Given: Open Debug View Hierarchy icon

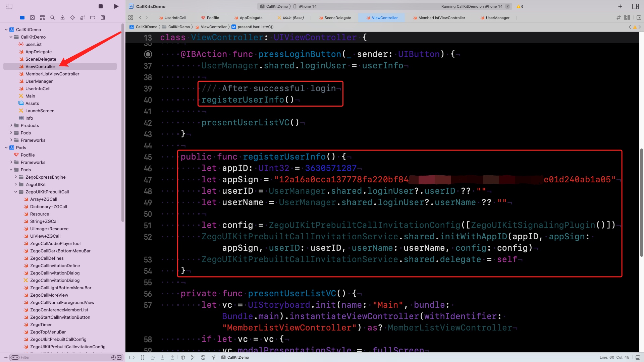Looking at the screenshot, I should point(183,358).
